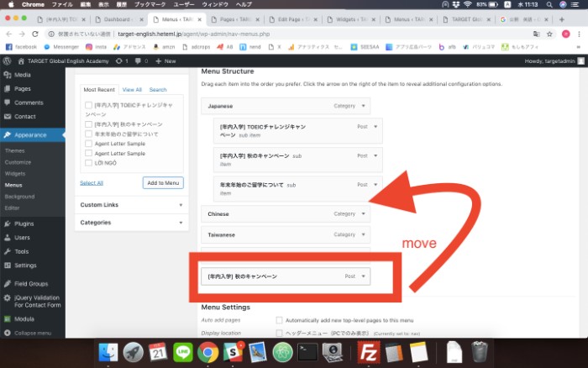Image resolution: width=588 pixels, height=368 pixels.
Task: Tick the LỜI NGỎ post checkbox
Action: tap(88, 163)
